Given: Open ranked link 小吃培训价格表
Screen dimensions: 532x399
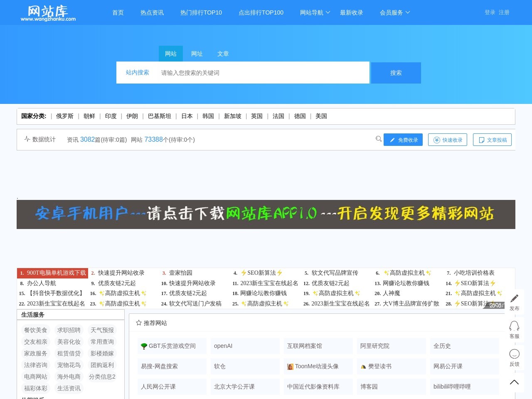Looking at the screenshot, I should (x=474, y=273).
